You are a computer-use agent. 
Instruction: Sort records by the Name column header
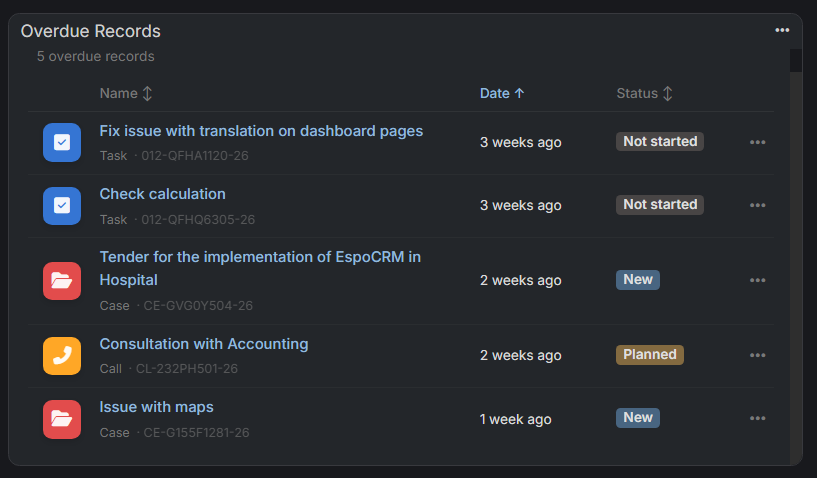119,93
